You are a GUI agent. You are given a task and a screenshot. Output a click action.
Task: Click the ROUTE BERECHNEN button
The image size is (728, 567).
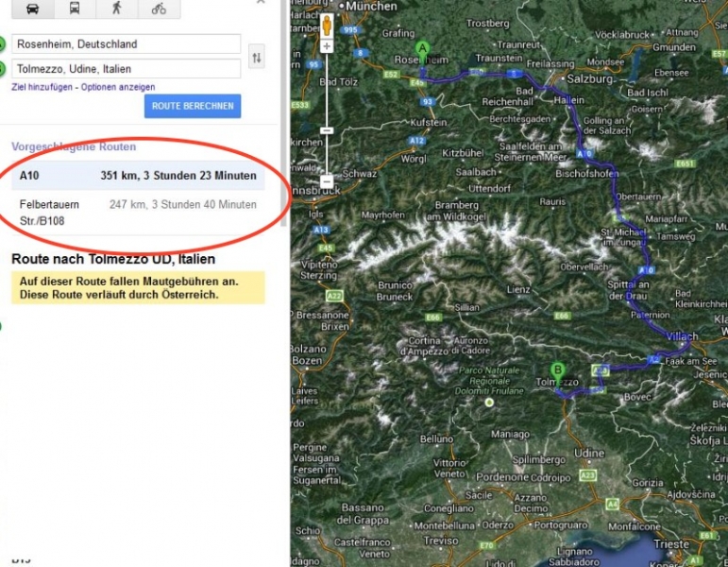click(193, 106)
